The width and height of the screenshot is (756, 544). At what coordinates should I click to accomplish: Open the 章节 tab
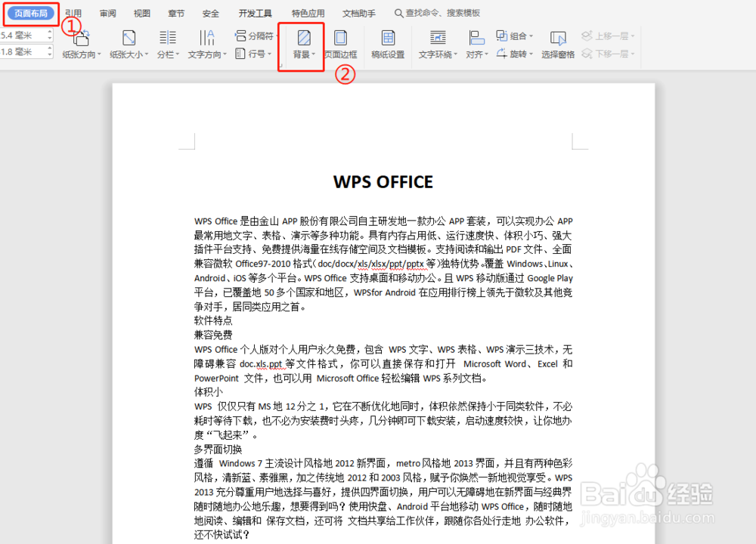tap(176, 14)
